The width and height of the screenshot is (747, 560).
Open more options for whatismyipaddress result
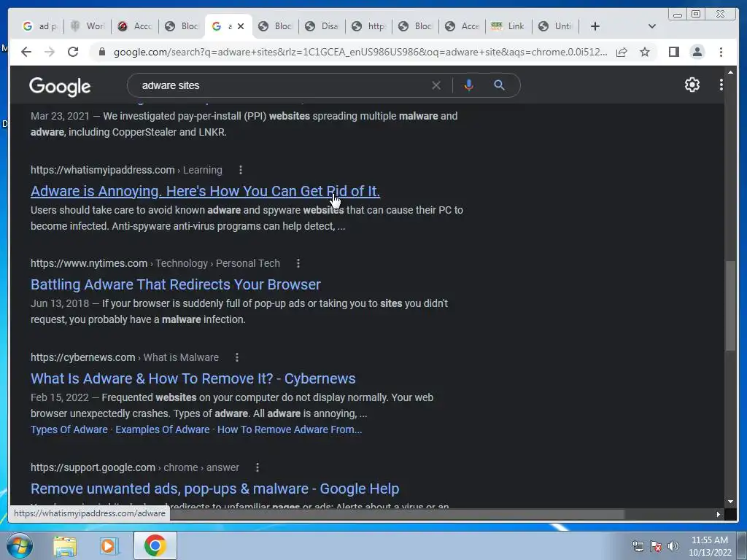click(x=241, y=170)
